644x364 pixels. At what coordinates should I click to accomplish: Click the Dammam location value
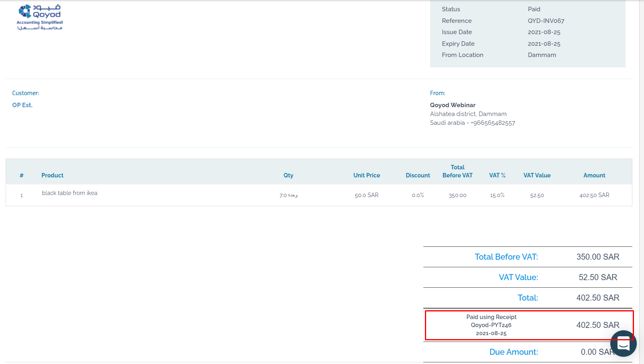tap(542, 55)
